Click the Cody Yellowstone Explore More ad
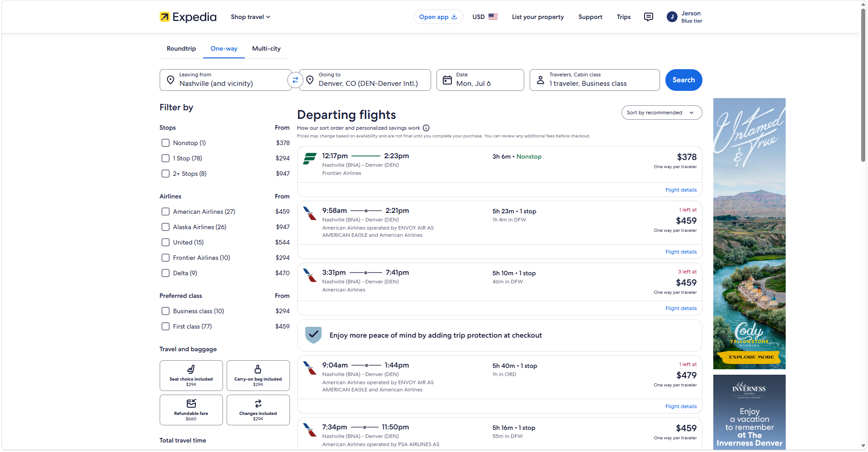Screen dimensions: 868x452 tap(749, 234)
